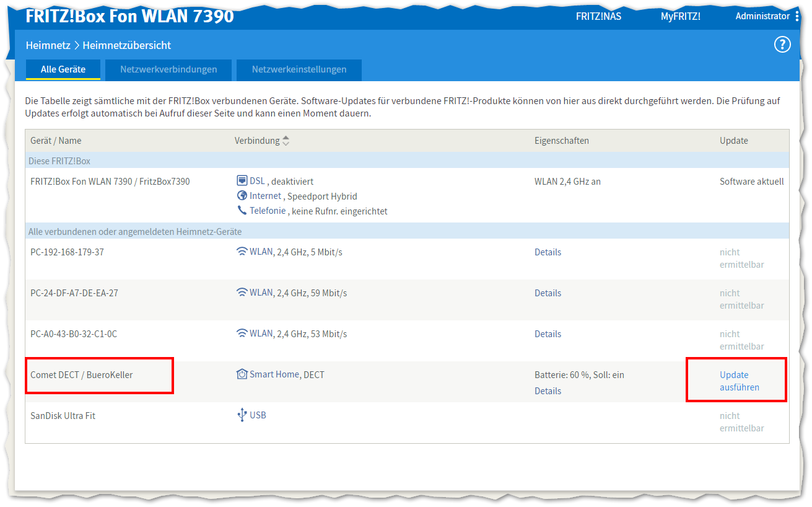Click nicht ermittelbar for PC-A0-43-B0-32-C1-0C
The image size is (812, 507).
pyautogui.click(x=742, y=340)
